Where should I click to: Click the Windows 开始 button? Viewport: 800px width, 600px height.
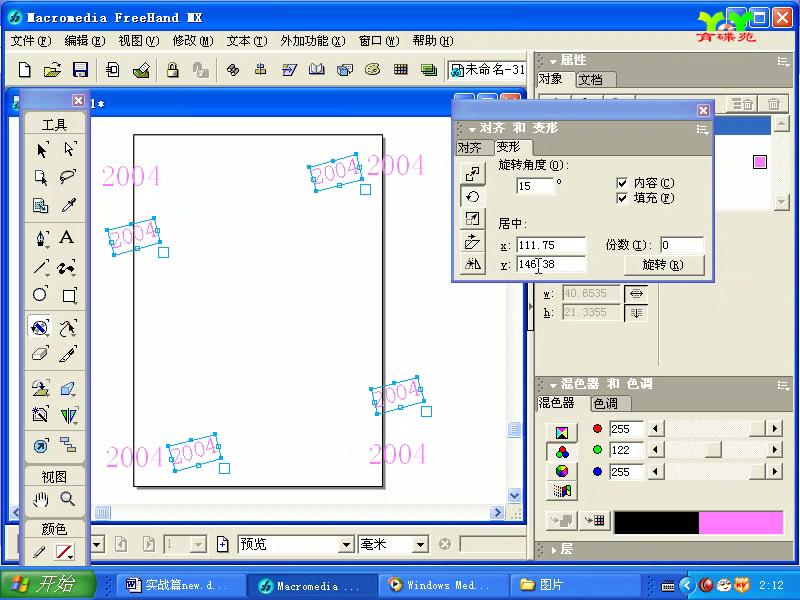pos(48,584)
